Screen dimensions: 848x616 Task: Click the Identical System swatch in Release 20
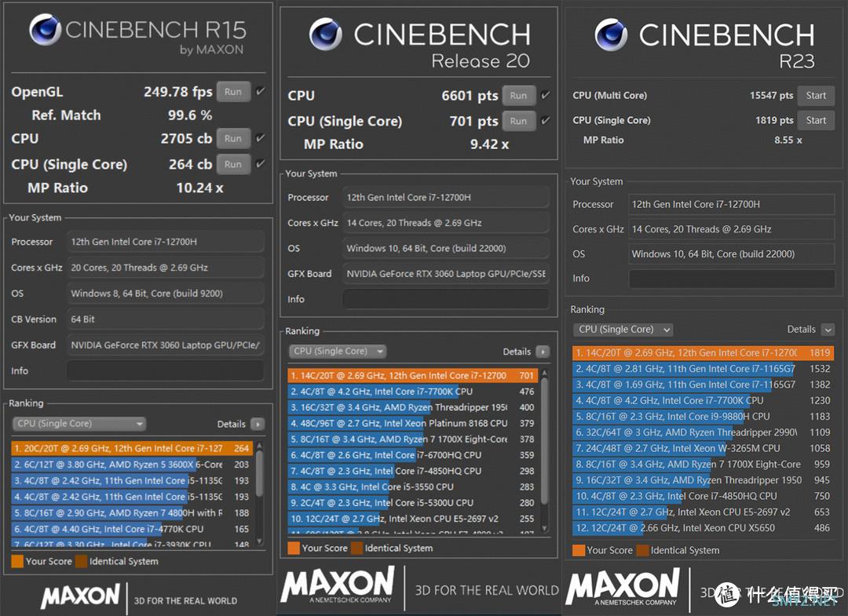click(x=357, y=548)
